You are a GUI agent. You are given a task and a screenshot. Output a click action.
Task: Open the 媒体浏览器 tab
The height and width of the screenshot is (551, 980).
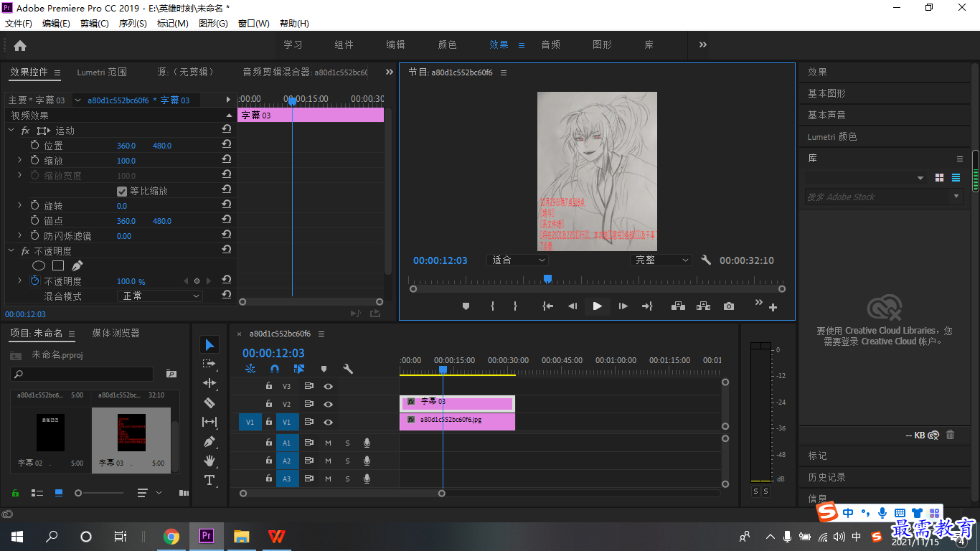coord(116,333)
